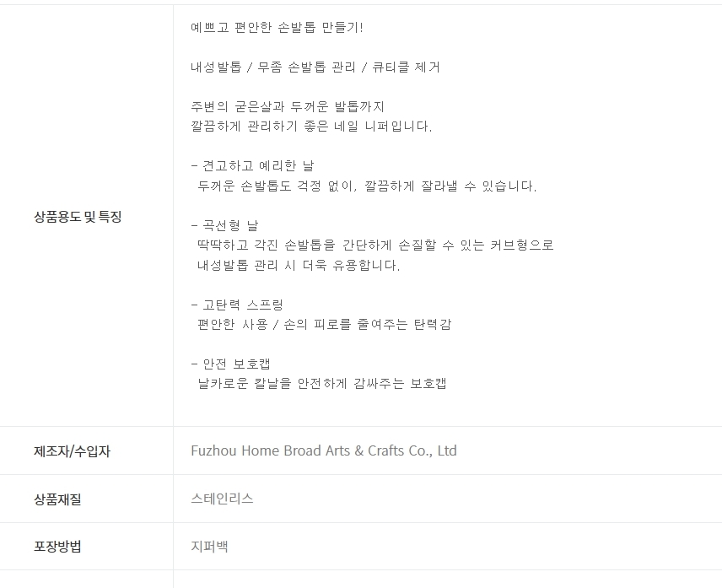Click the '내성발톱 관리 시 더욱 유용합니다' line
The image size is (722, 588).
(299, 265)
